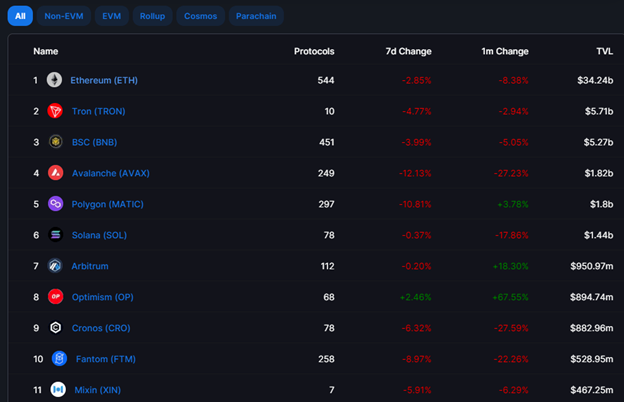Click Ethereum's protocol count 544
Screen dimensions: 624x402
pos(326,80)
